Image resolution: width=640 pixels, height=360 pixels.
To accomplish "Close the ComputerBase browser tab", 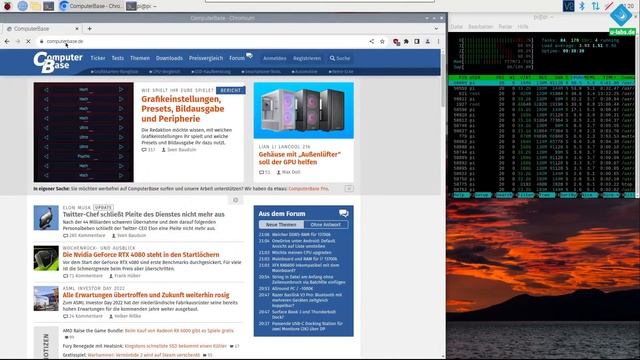I will [x=76, y=29].
